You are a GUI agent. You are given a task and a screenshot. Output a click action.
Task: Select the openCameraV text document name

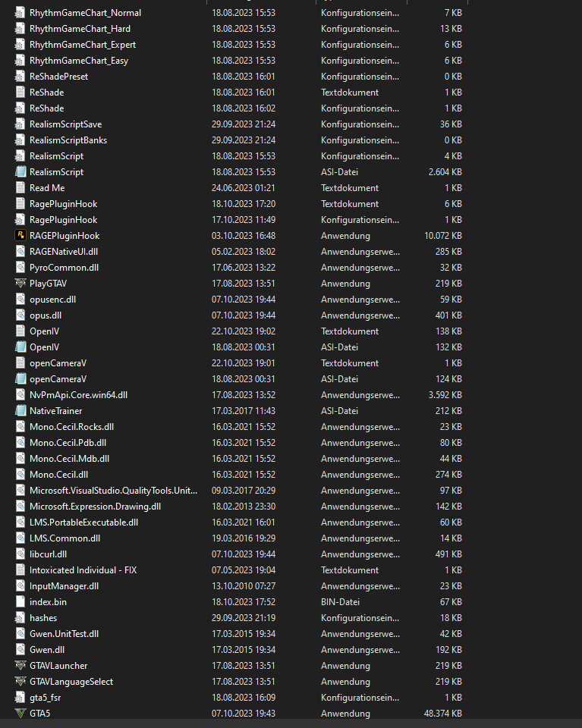click(x=58, y=363)
